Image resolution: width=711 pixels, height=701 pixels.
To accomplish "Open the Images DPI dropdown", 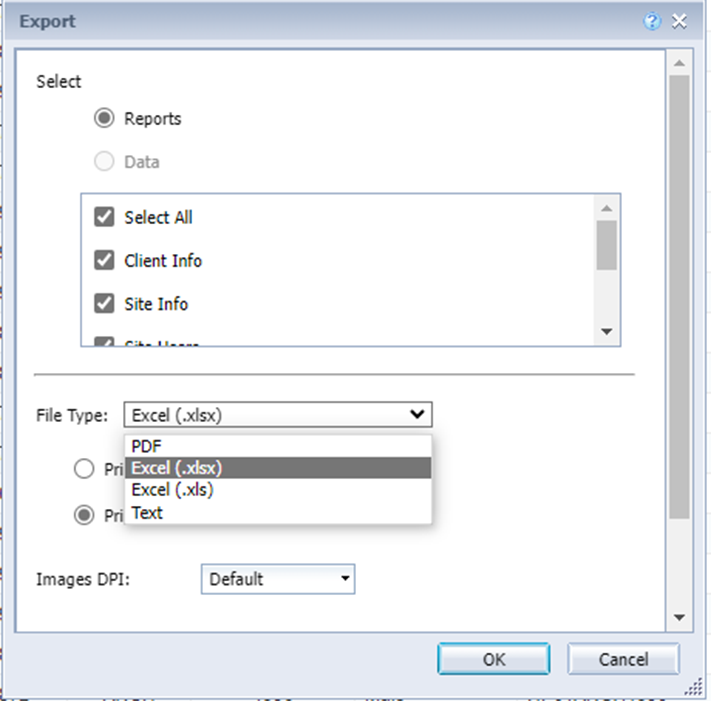I will coord(278,579).
